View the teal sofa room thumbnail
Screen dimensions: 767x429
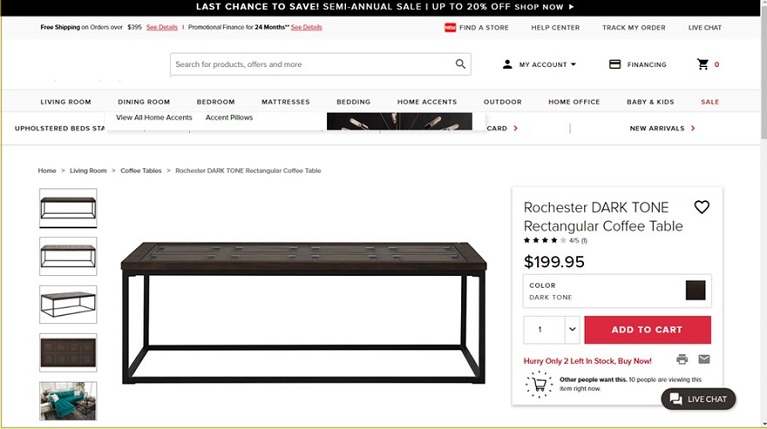coord(68,401)
